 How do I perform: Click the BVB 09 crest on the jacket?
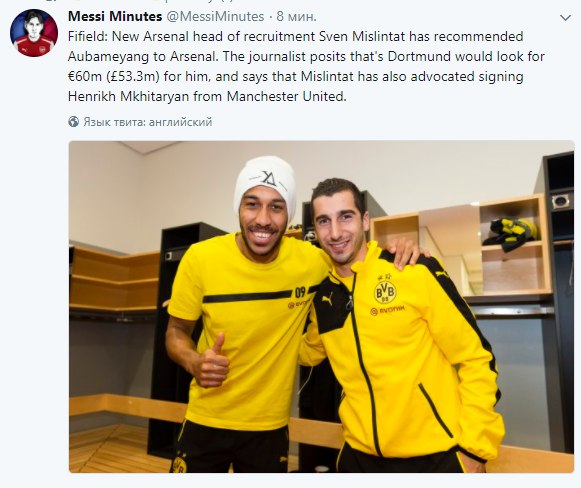pyautogui.click(x=385, y=290)
